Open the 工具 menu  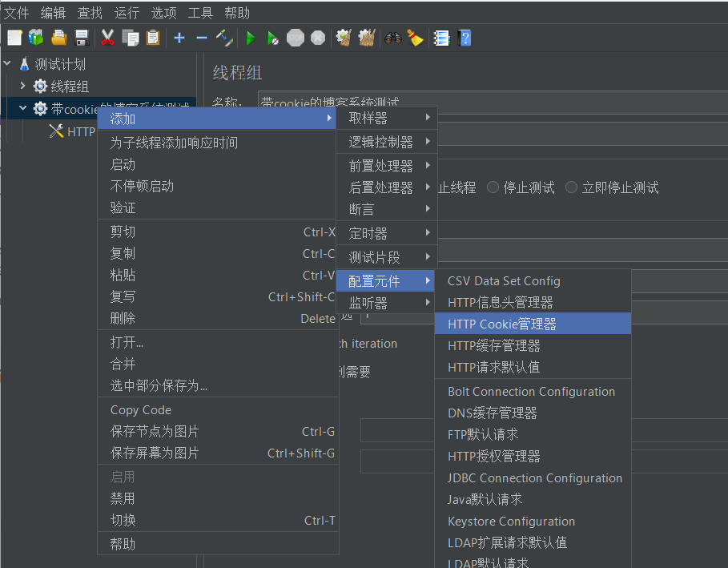click(x=200, y=13)
